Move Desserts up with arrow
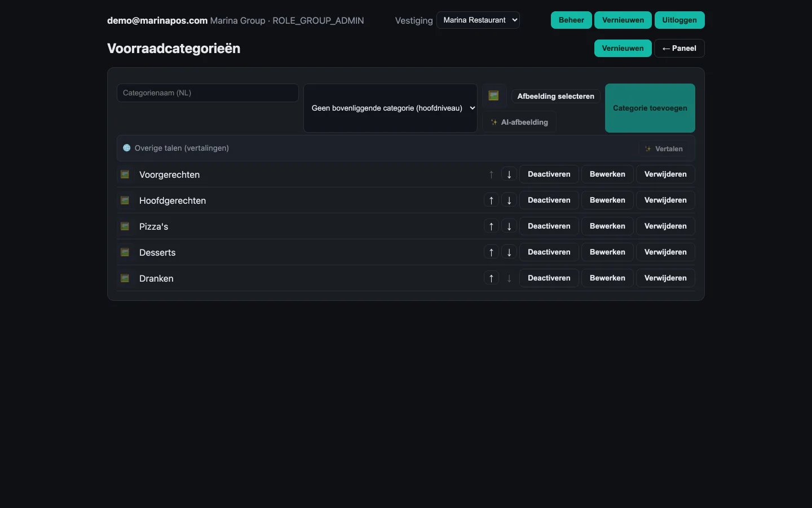This screenshot has width=812, height=508. pyautogui.click(x=491, y=252)
